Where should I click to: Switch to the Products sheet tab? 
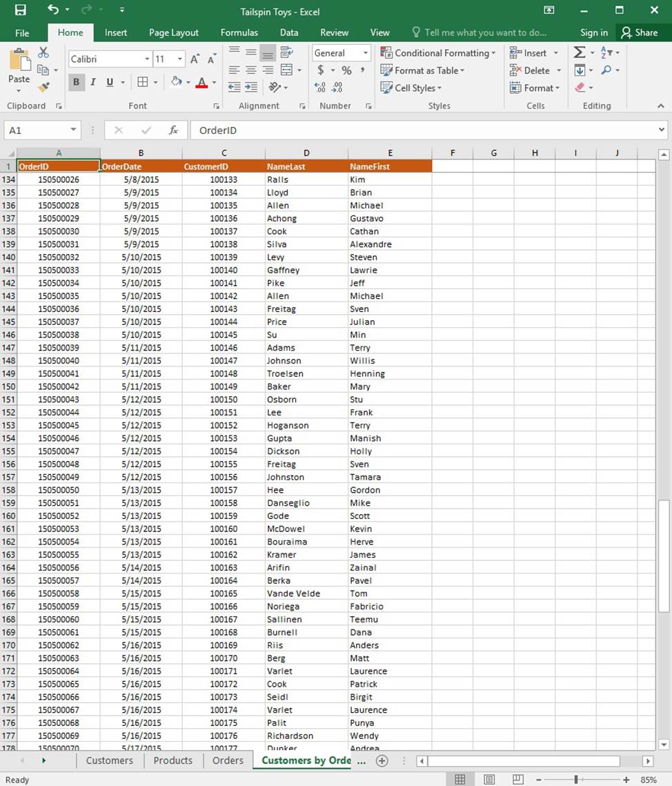pyautogui.click(x=172, y=760)
